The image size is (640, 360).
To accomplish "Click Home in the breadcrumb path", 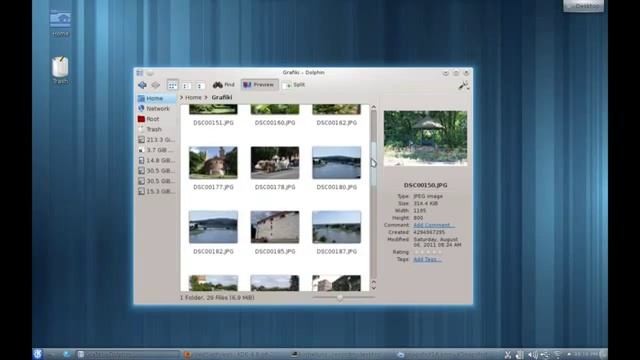I will [193, 98].
